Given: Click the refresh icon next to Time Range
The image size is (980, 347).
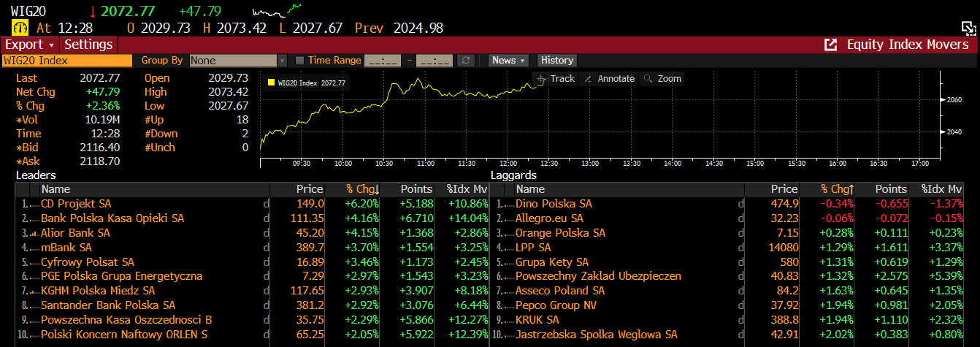Looking at the screenshot, I should (466, 61).
